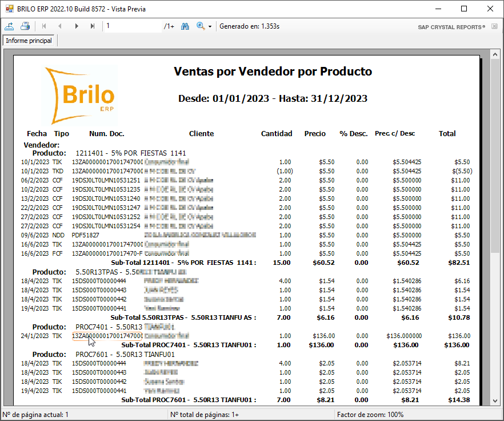Jump to the last page icon
Viewport: 504px width, 421px height.
pyautogui.click(x=92, y=26)
